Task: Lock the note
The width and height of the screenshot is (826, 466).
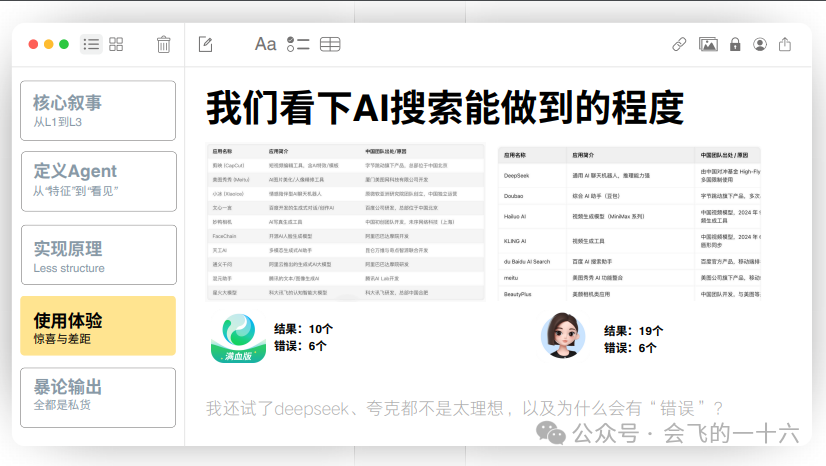Action: [735, 44]
